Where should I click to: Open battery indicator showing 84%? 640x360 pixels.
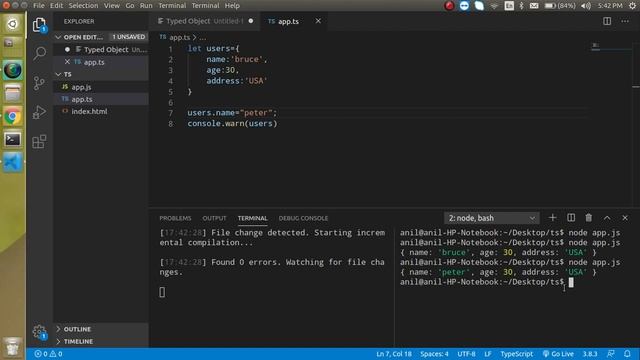point(560,6)
